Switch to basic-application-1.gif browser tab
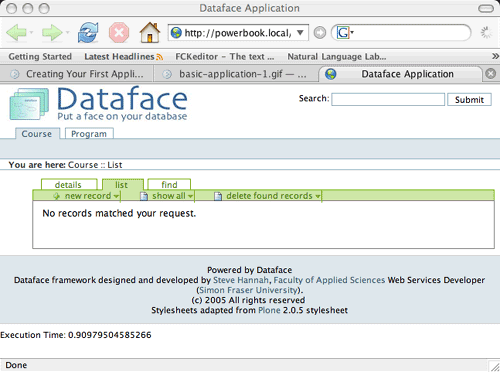The image size is (500, 372). tap(235, 74)
